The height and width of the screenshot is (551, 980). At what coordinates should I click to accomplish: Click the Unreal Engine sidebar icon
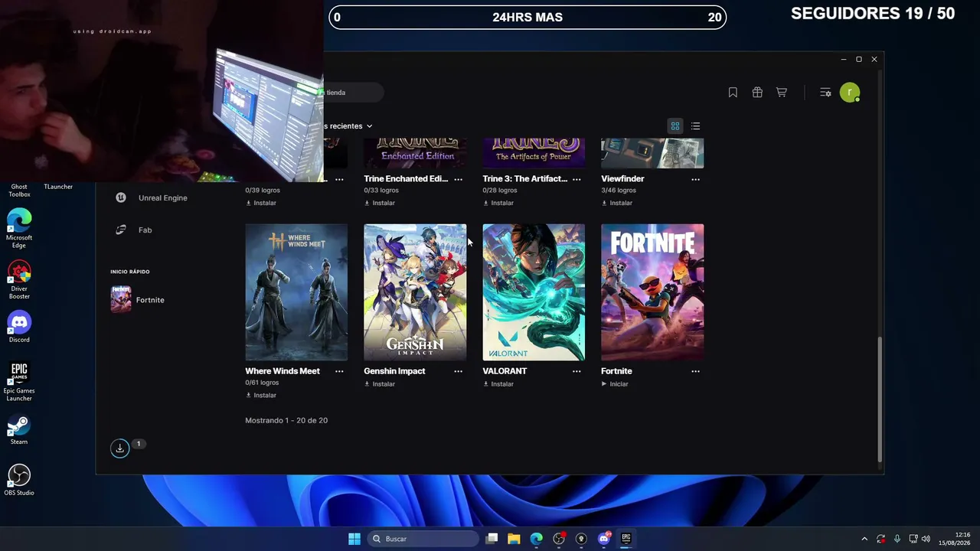click(x=121, y=197)
